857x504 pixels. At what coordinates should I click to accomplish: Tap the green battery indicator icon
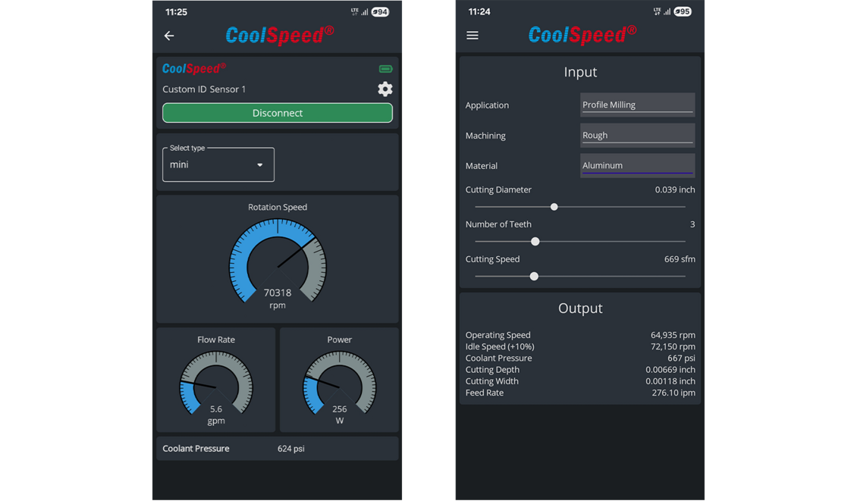point(385,69)
